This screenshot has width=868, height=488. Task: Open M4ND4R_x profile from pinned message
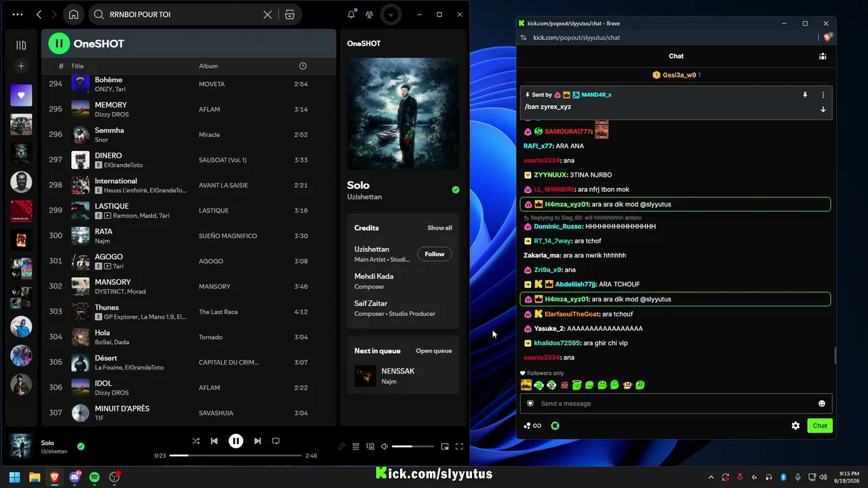click(x=596, y=95)
